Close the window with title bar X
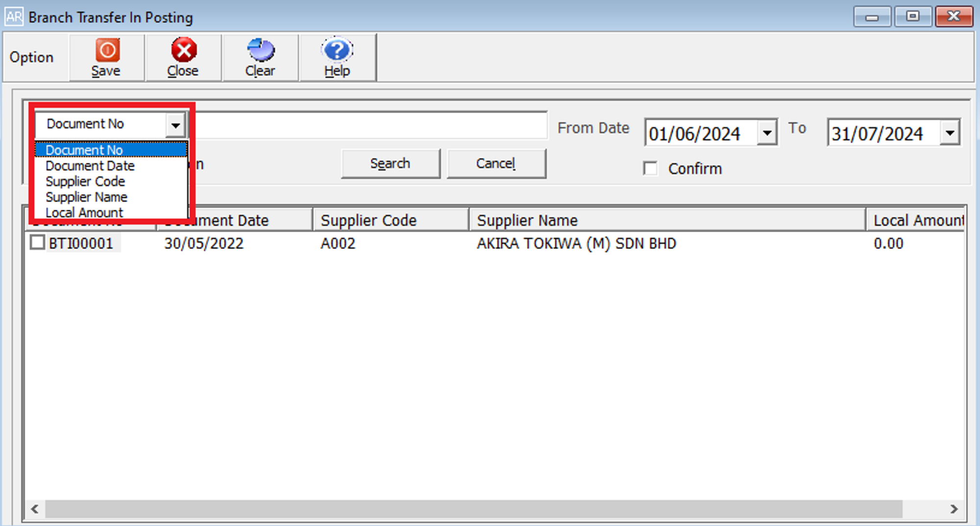Screen dimensions: 980x526 pos(954,17)
